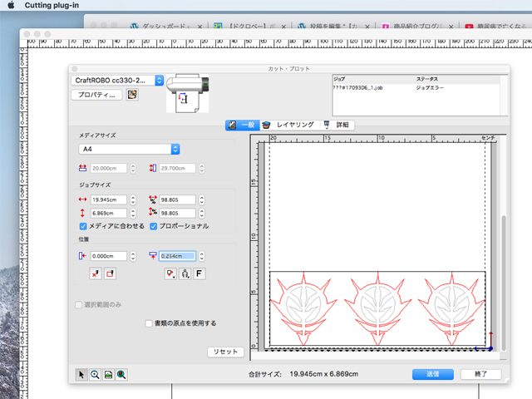Open the A4 media size dropdown
The image size is (532, 399).
(x=130, y=149)
